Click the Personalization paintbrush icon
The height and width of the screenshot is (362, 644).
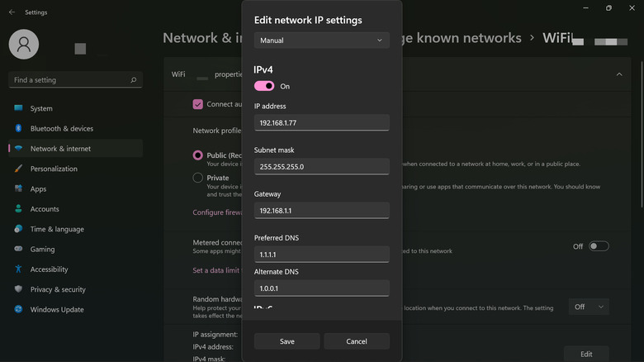(18, 169)
